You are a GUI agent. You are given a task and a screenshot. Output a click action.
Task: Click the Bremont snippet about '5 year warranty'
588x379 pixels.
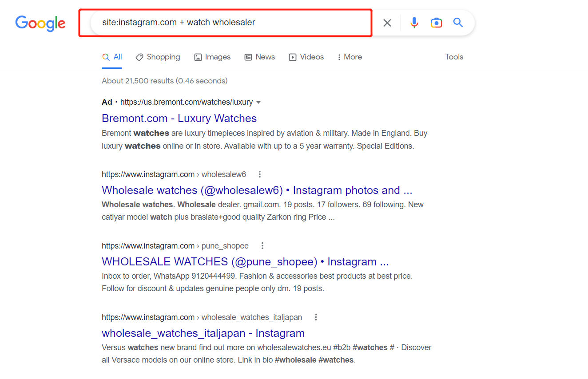click(x=265, y=139)
